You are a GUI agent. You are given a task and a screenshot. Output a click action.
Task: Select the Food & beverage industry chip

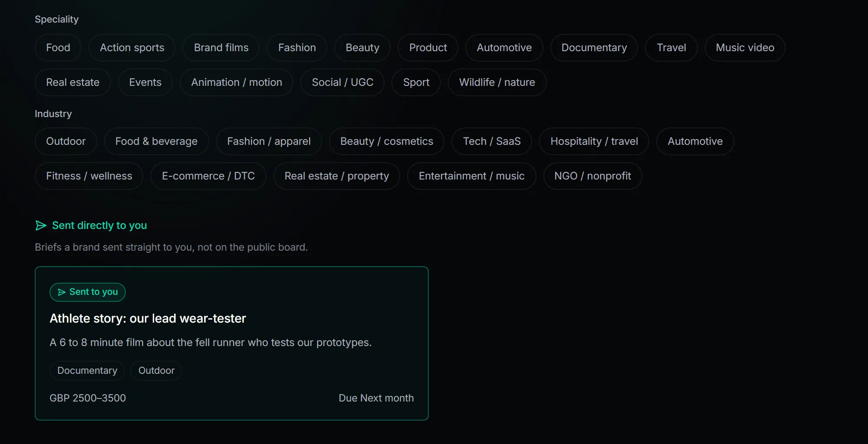coord(156,141)
